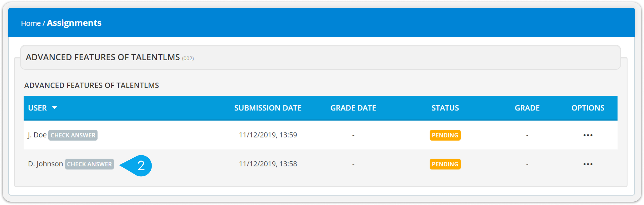Sort by STATUS column header

[x=445, y=108]
